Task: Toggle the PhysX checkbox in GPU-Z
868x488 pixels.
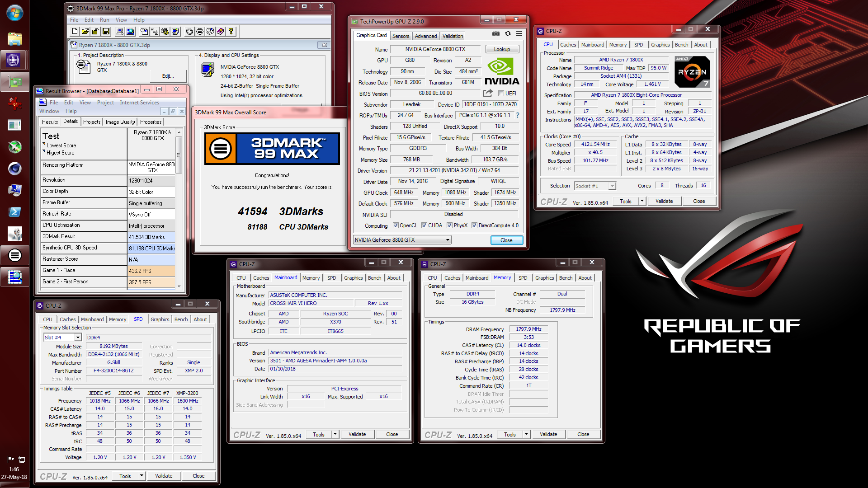Action: tap(449, 225)
